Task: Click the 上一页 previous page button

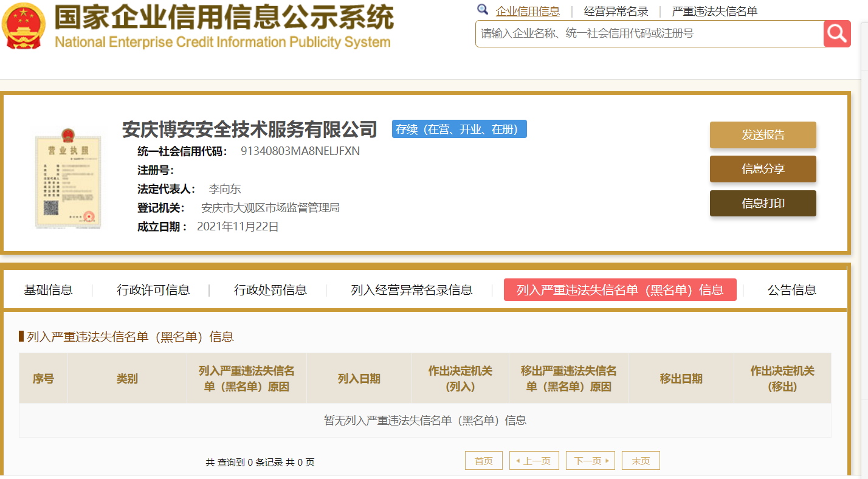Action: [534, 461]
